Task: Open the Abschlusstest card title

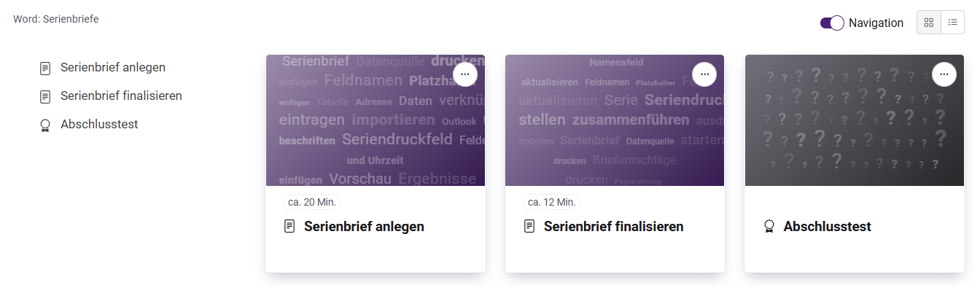Action: click(827, 227)
